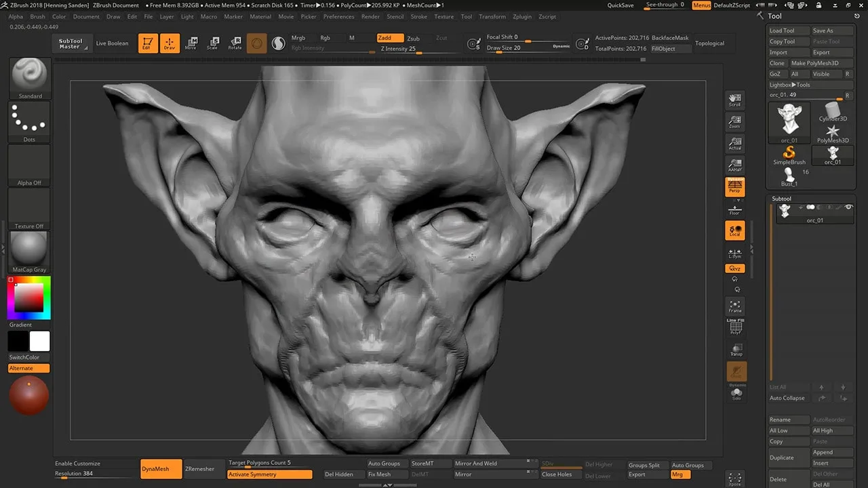Toggle Activate Symmetry

270,474
